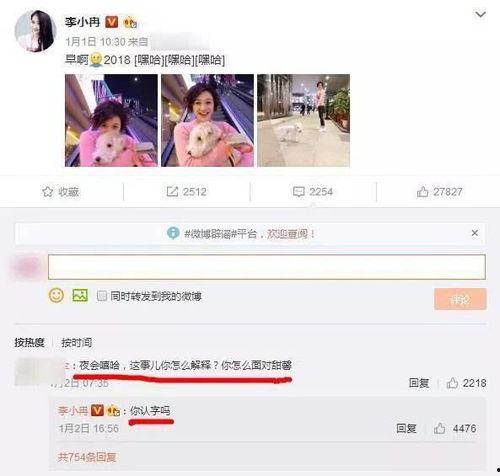Tick the 同时转发到我的微博 checkbox
Screen dimensions: 500x476
point(101,296)
